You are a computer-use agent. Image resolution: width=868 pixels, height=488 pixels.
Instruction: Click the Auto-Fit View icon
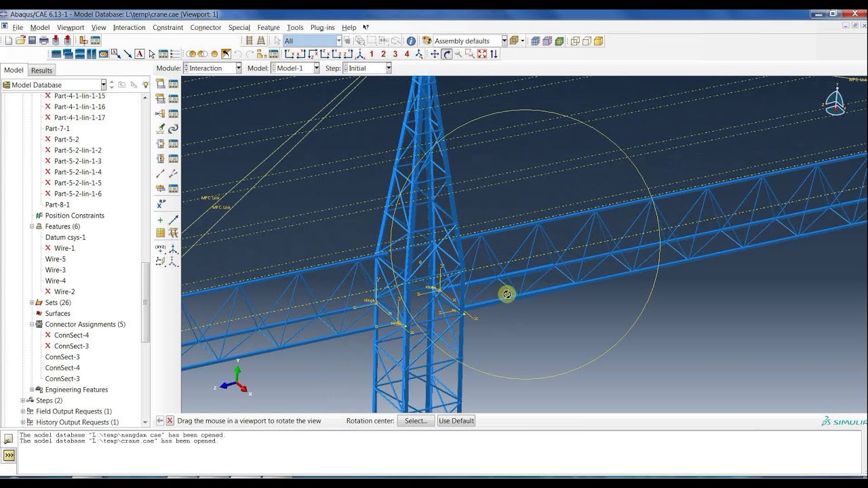click(x=482, y=54)
